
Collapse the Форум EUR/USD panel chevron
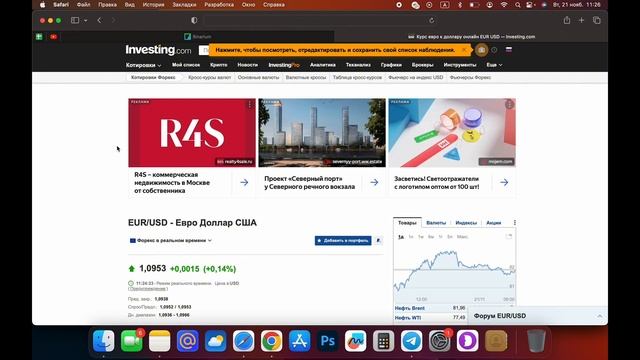click(599, 316)
